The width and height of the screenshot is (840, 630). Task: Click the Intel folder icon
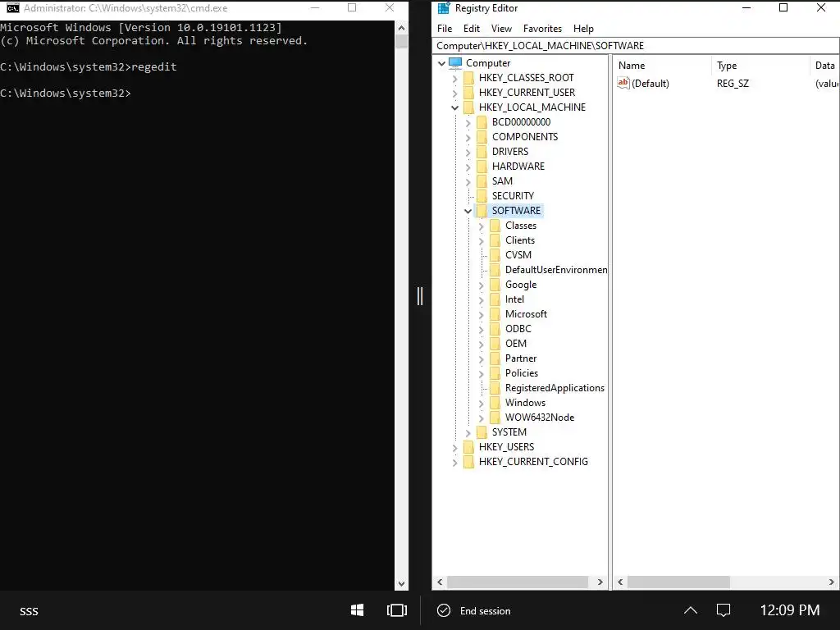click(495, 299)
